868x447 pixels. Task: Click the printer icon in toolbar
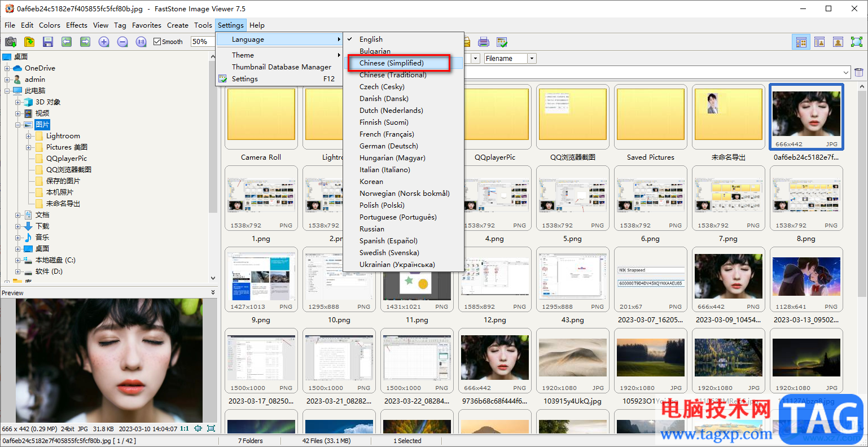coord(484,42)
